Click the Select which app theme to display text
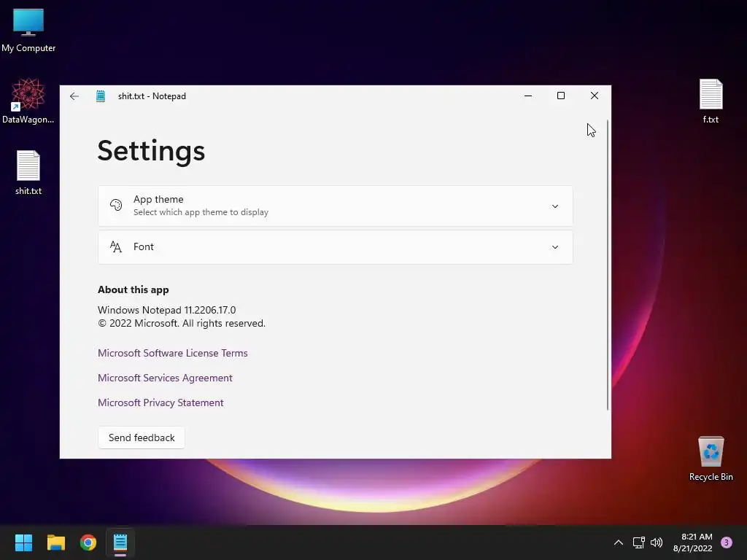The height and width of the screenshot is (560, 747). point(201,212)
